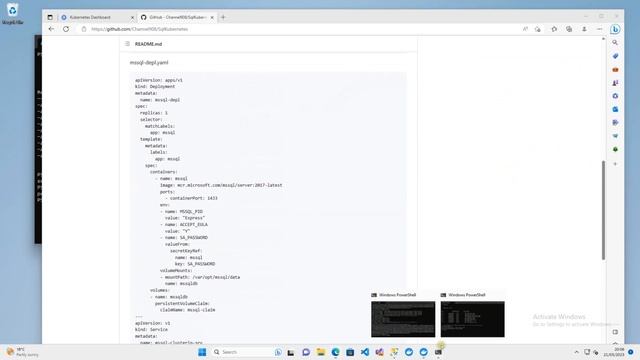640x360 pixels.
Task: Open the weather widget on taskbar
Action: (x=23, y=352)
